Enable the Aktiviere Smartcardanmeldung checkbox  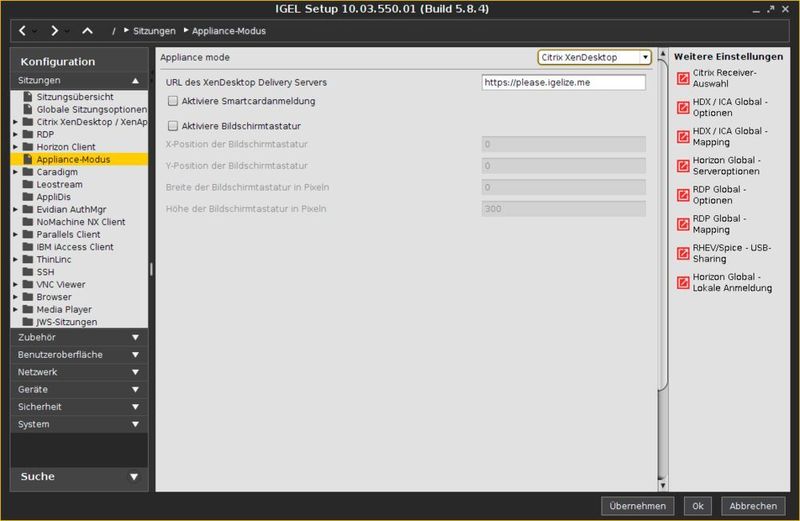[173, 101]
